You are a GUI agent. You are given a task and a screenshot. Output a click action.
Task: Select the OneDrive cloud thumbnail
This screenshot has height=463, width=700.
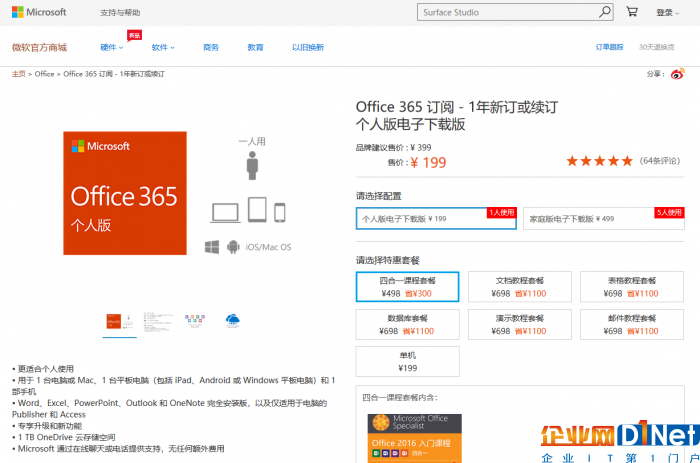[233, 321]
